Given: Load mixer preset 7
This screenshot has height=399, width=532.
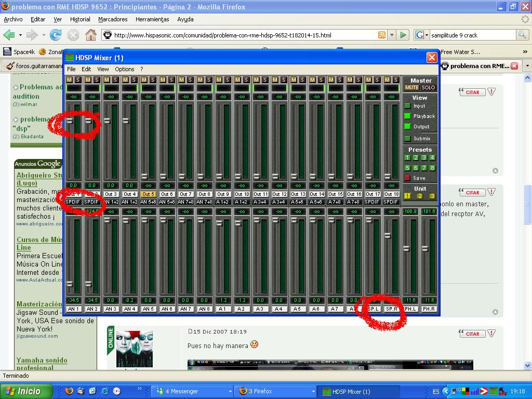Looking at the screenshot, I should point(424,168).
